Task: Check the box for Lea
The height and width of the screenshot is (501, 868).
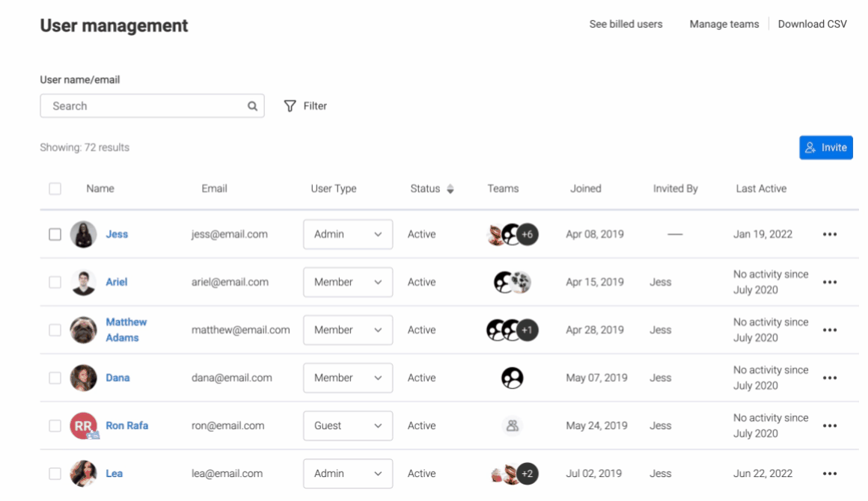Action: pos(55,474)
